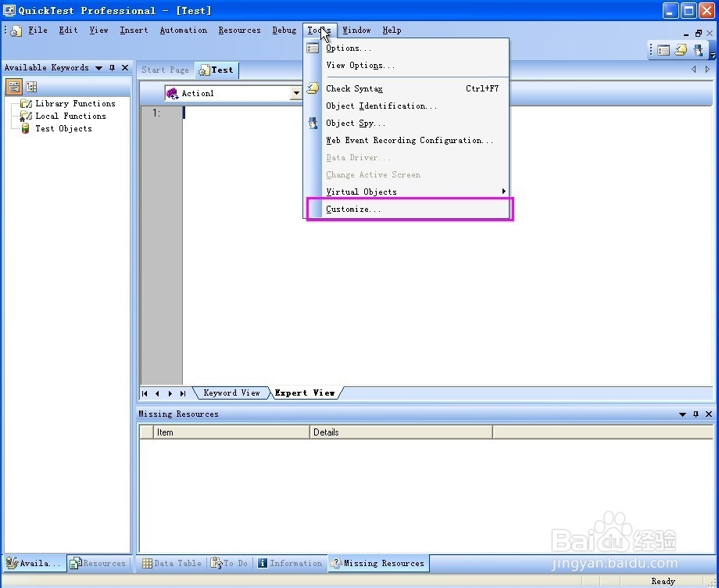Viewport: 719px width, 588px height.
Task: Click the new test icon beside File menu
Action: pos(16,31)
